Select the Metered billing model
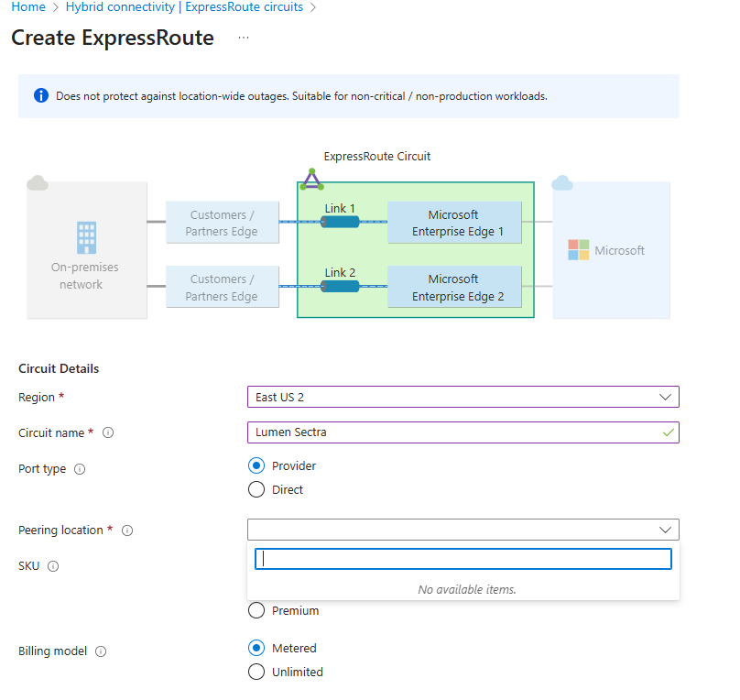Viewport: 740px width, 700px height. click(x=256, y=648)
